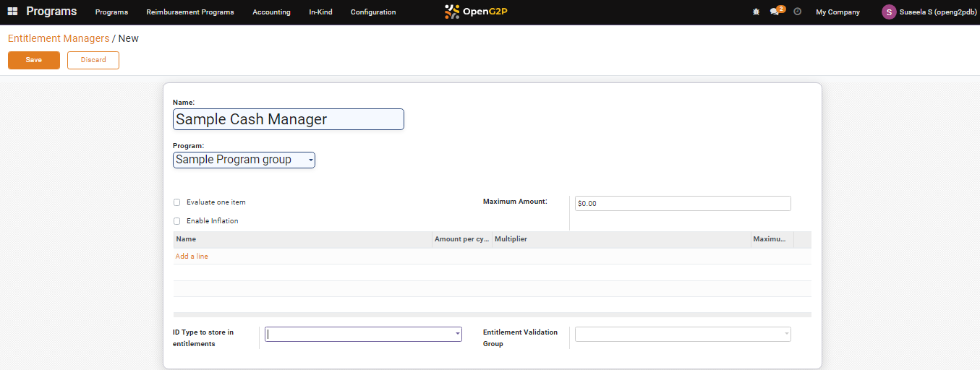Open the Configuration menu

tap(372, 12)
